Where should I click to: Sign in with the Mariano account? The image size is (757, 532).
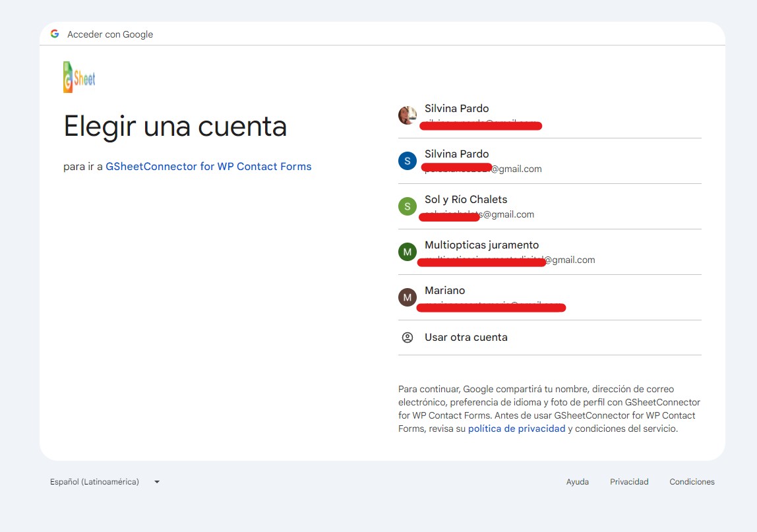[x=549, y=297]
